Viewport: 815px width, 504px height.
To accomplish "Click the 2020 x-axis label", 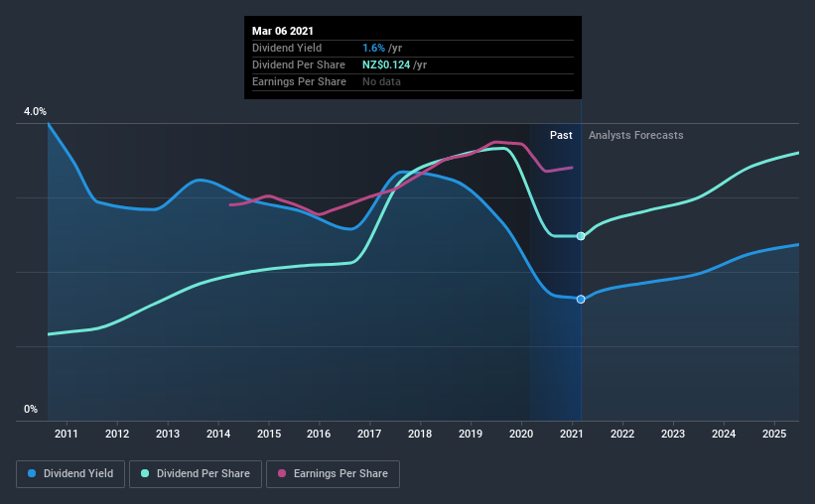I will (x=521, y=434).
